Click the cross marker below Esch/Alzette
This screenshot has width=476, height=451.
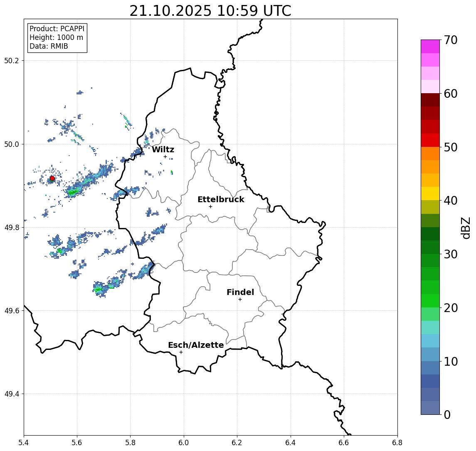[181, 352]
